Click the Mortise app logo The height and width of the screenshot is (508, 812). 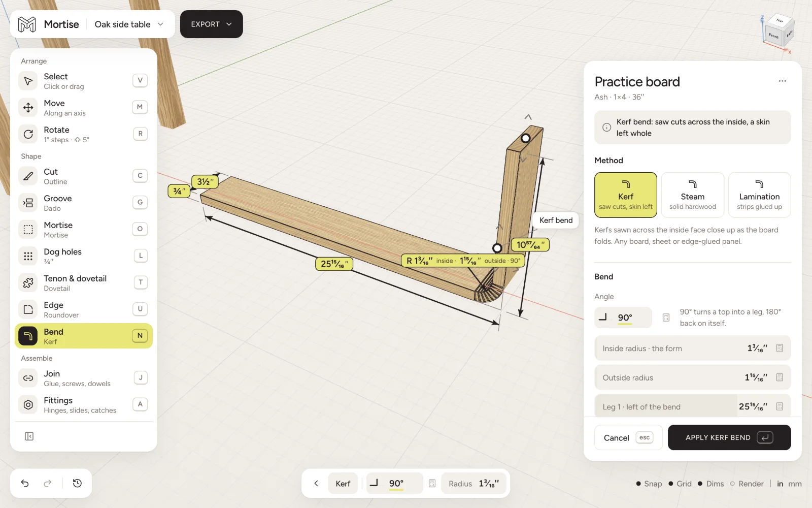tap(27, 24)
